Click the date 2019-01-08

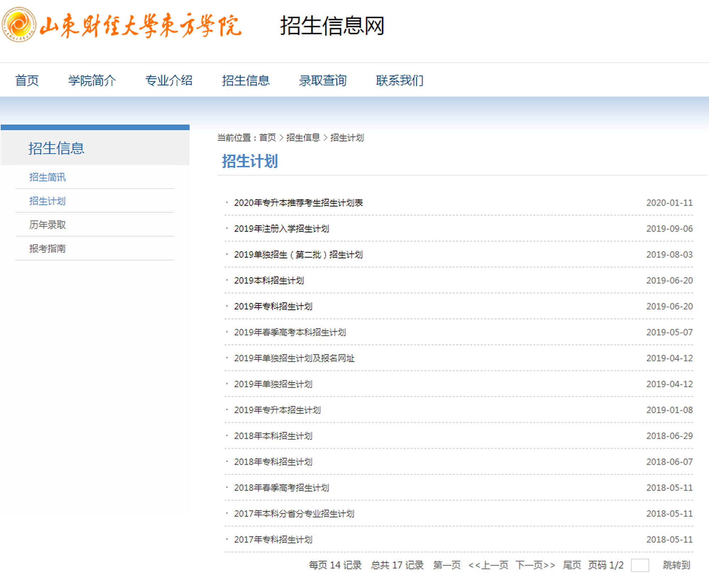point(669,410)
